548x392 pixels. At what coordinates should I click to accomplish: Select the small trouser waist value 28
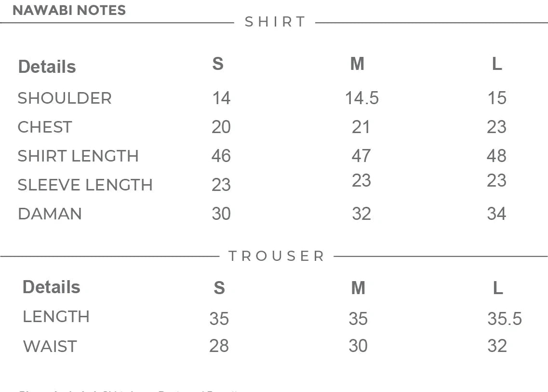point(219,346)
